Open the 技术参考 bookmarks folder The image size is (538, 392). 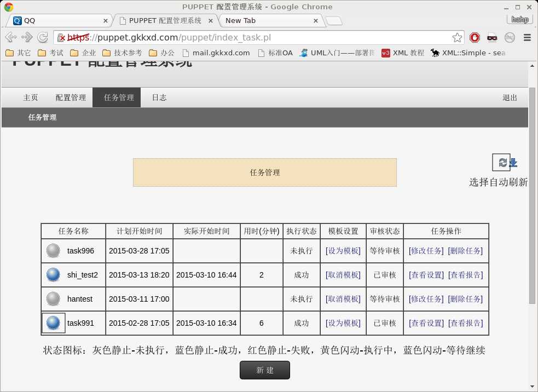coord(123,53)
